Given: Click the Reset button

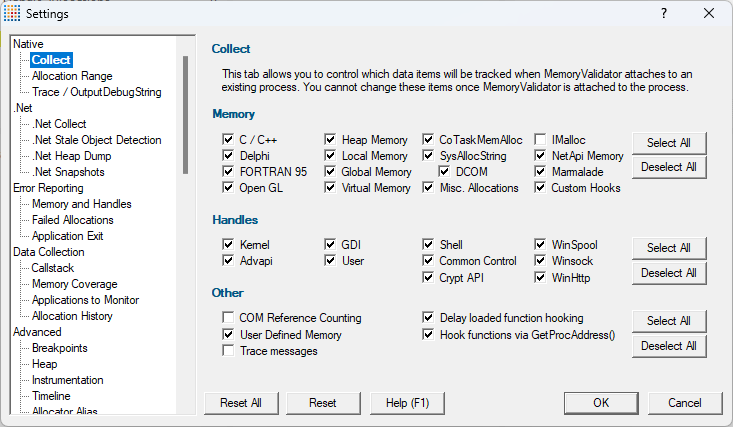Looking at the screenshot, I should [x=323, y=403].
